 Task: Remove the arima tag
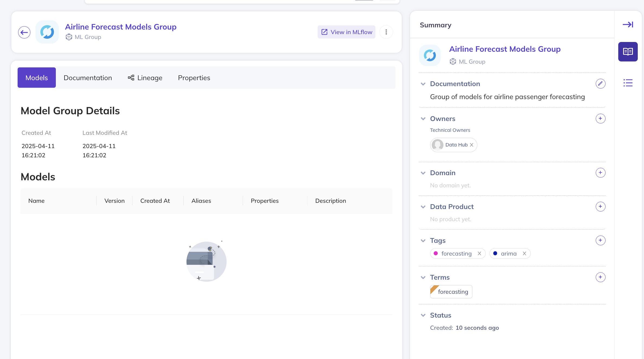point(524,253)
